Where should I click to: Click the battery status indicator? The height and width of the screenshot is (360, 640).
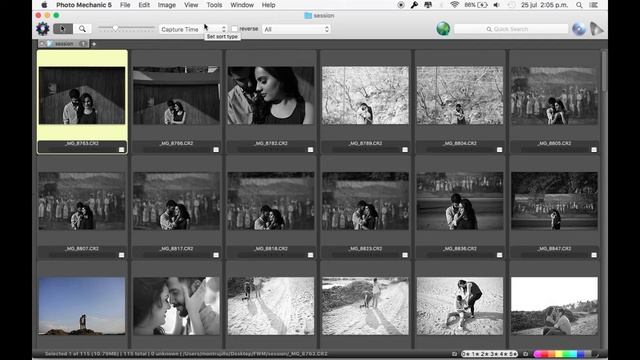click(476, 5)
